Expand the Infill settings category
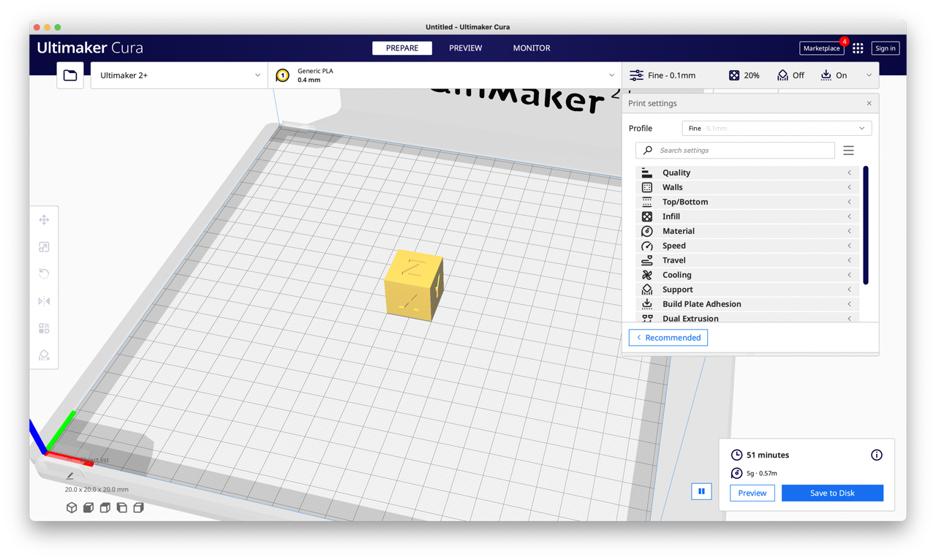Image resolution: width=936 pixels, height=560 pixels. point(746,216)
